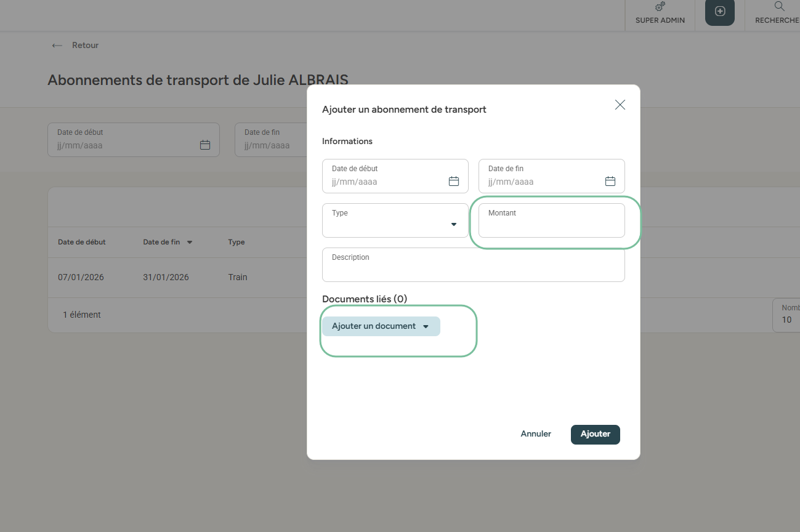Expand the Type dropdown
Image resolution: width=800 pixels, height=532 pixels.
tap(454, 224)
